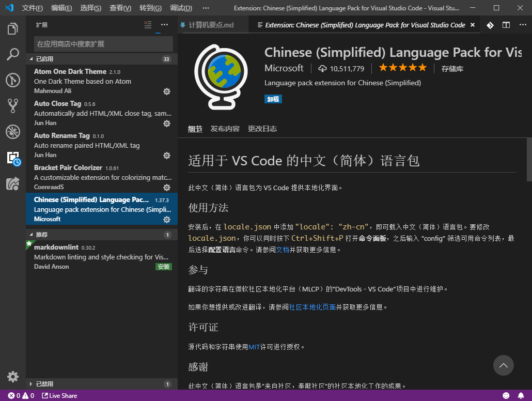This screenshot has width=532, height=401.
Task: Select markdownlint recommended extension
Action: click(x=102, y=257)
